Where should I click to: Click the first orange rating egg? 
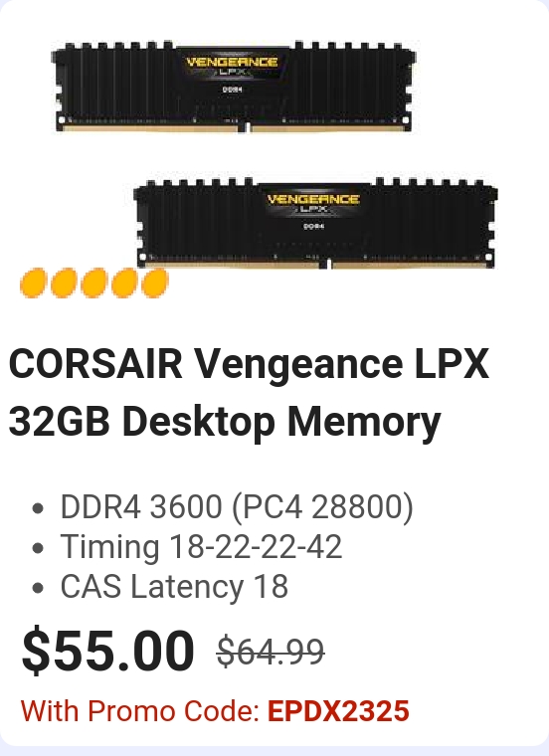(x=33, y=283)
